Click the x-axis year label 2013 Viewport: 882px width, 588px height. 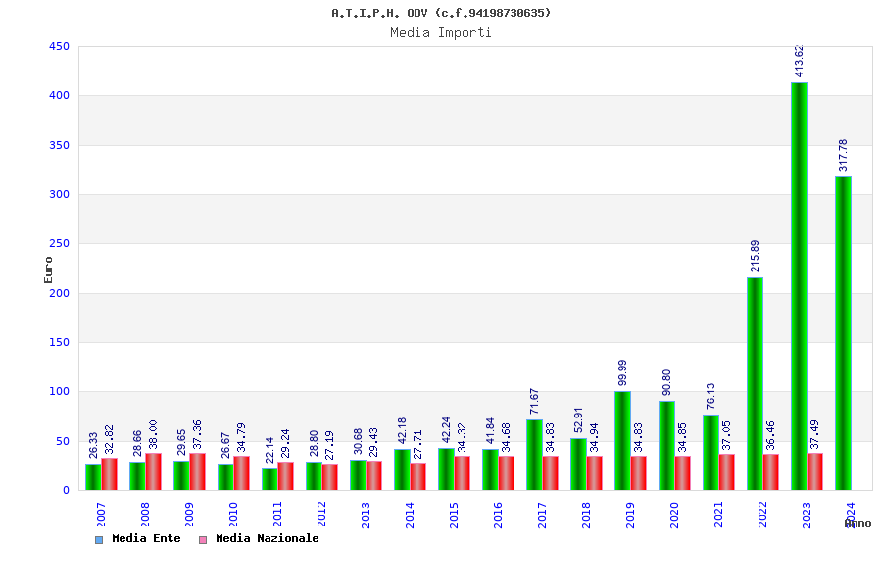point(366,514)
